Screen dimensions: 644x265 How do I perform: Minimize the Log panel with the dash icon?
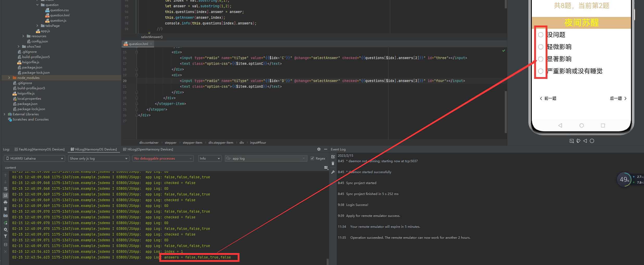325,149
